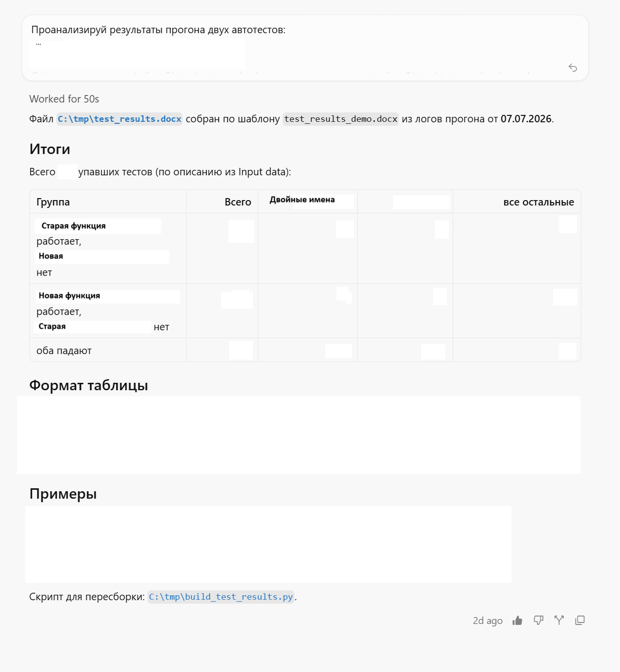Click the 'Итоги' heading
Image resolution: width=620 pixels, height=672 pixels.
coord(49,149)
